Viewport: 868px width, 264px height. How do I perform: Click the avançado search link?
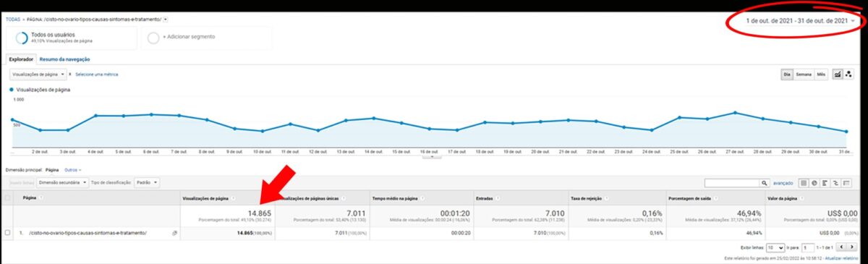point(783,183)
